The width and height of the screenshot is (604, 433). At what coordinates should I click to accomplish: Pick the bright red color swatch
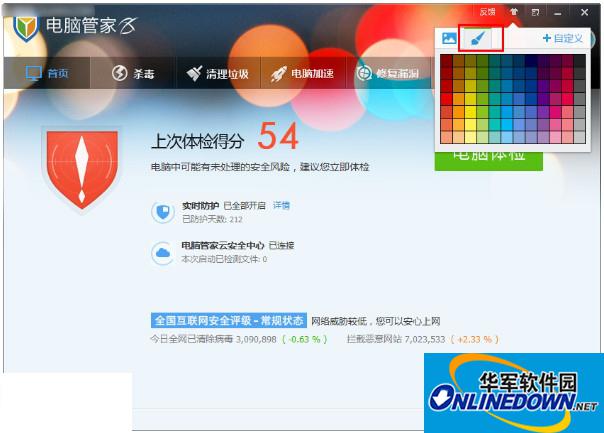click(446, 98)
